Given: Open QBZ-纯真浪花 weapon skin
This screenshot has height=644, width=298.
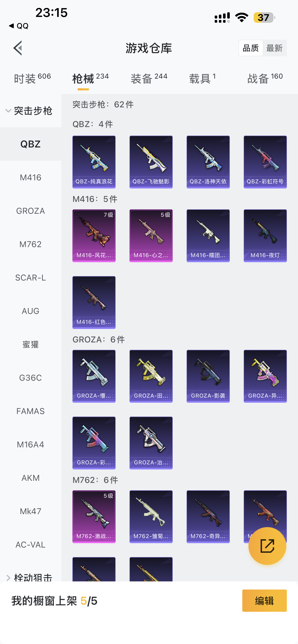Looking at the screenshot, I should pos(94,162).
